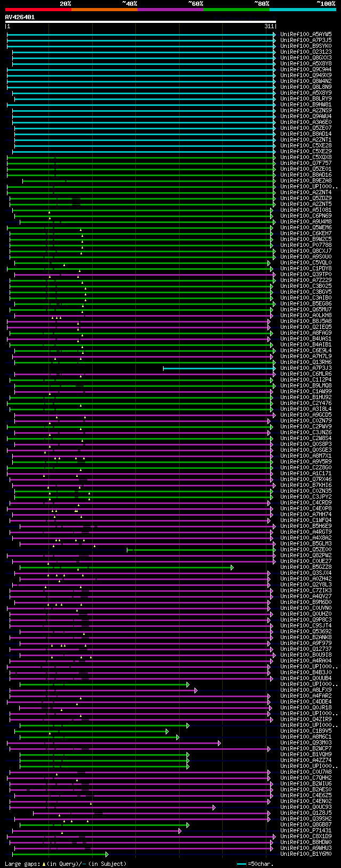341x868 pixels.
Task: Select the UniRef100_Q0UC93 label
Action: pyautogui.click(x=306, y=807)
